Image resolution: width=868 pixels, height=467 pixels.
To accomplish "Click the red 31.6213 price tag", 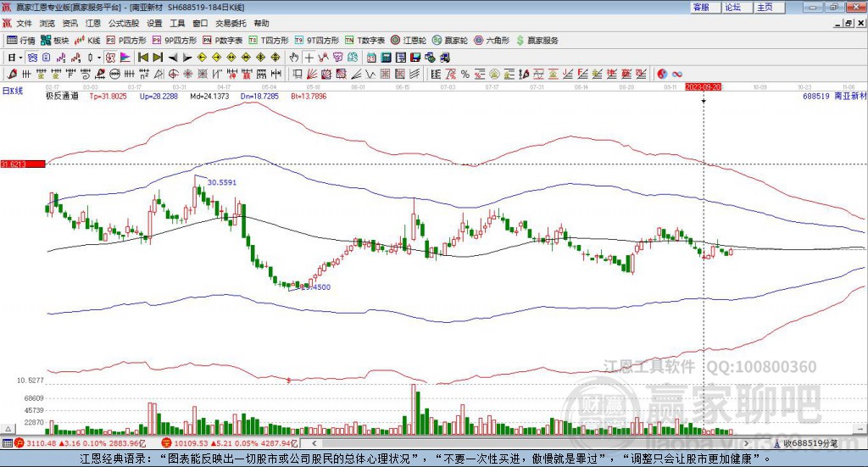I will click(23, 164).
